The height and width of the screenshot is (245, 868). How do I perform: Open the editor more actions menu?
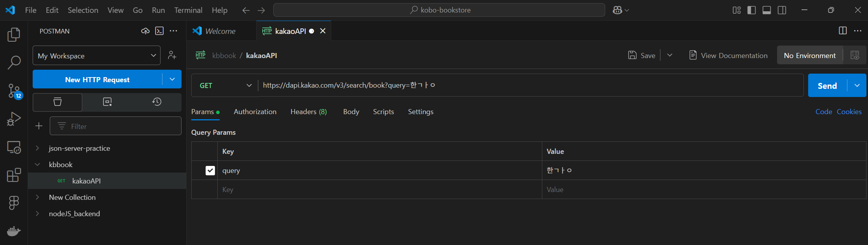coord(858,31)
